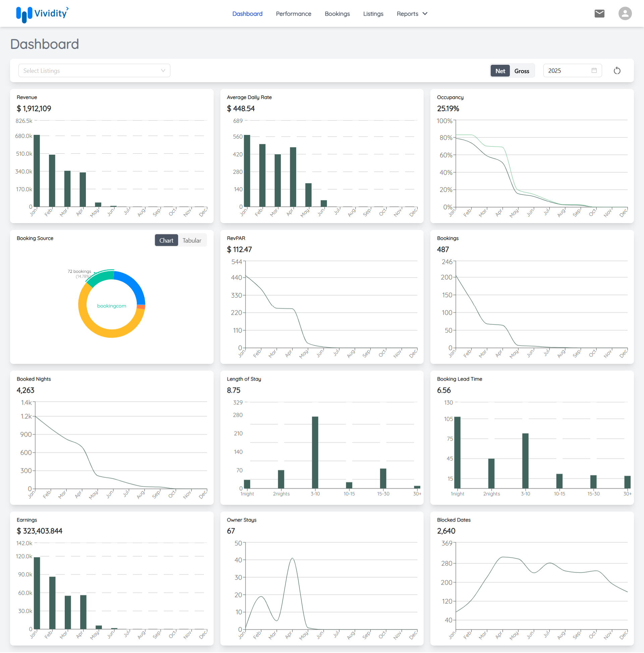Open the Bookings page

[337, 14]
